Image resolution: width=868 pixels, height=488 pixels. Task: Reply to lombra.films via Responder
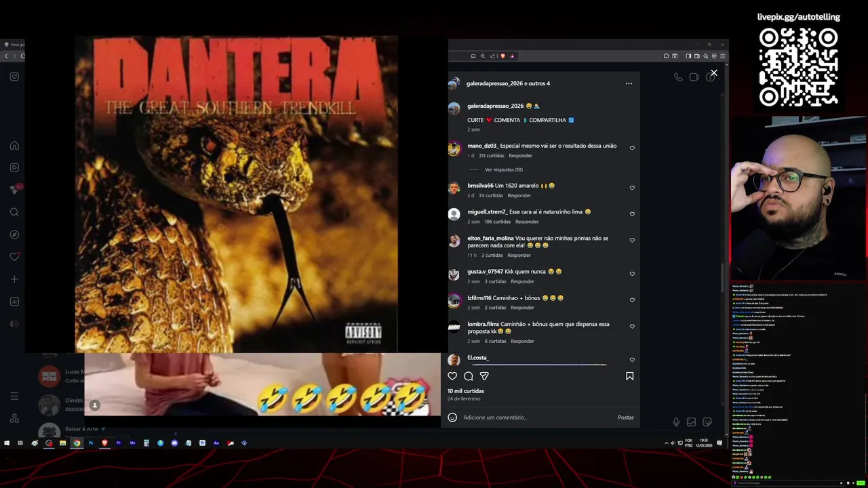pyautogui.click(x=522, y=341)
